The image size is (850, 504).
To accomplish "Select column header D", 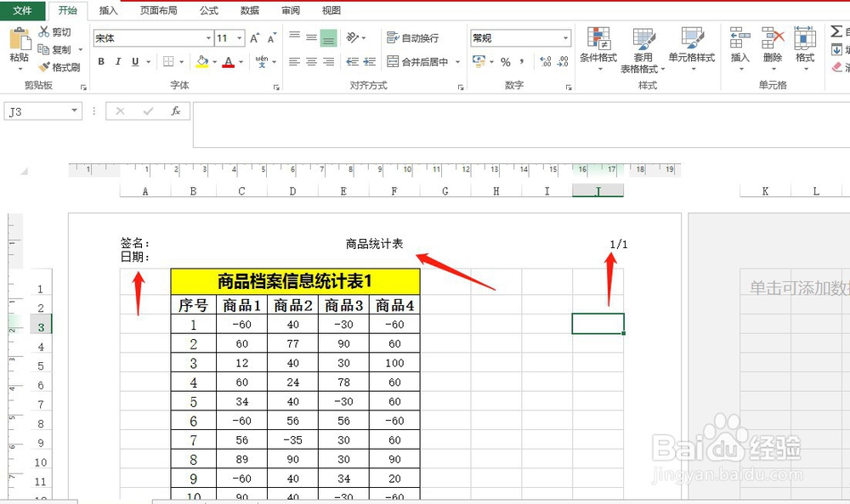I will tap(292, 190).
